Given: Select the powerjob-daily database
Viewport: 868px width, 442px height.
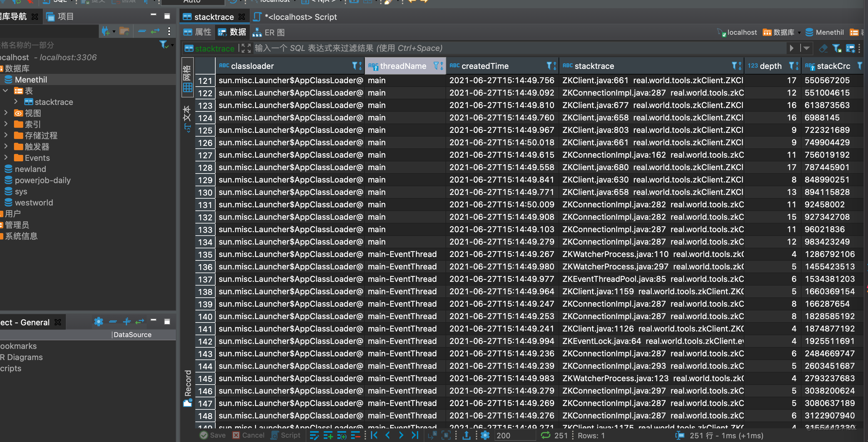Looking at the screenshot, I should tap(43, 180).
